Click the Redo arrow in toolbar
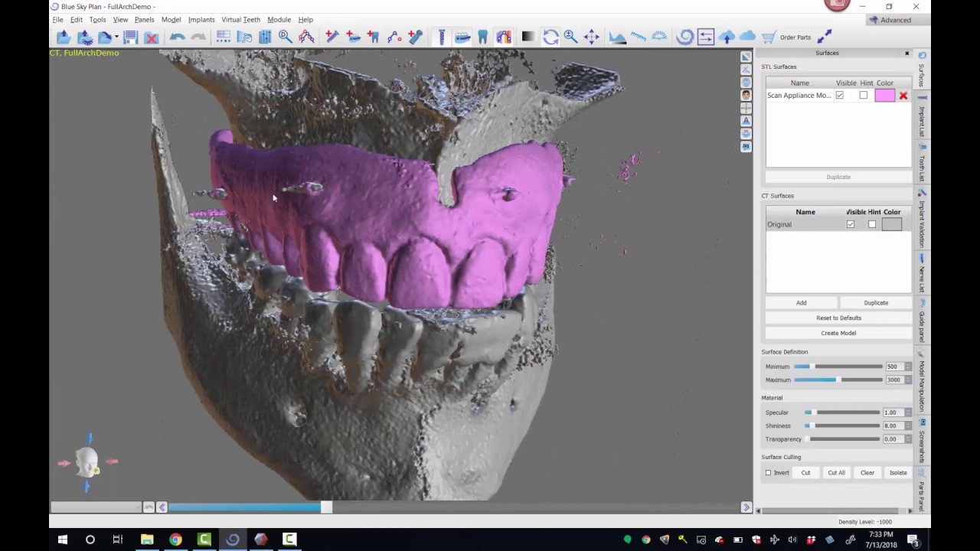 tap(198, 37)
